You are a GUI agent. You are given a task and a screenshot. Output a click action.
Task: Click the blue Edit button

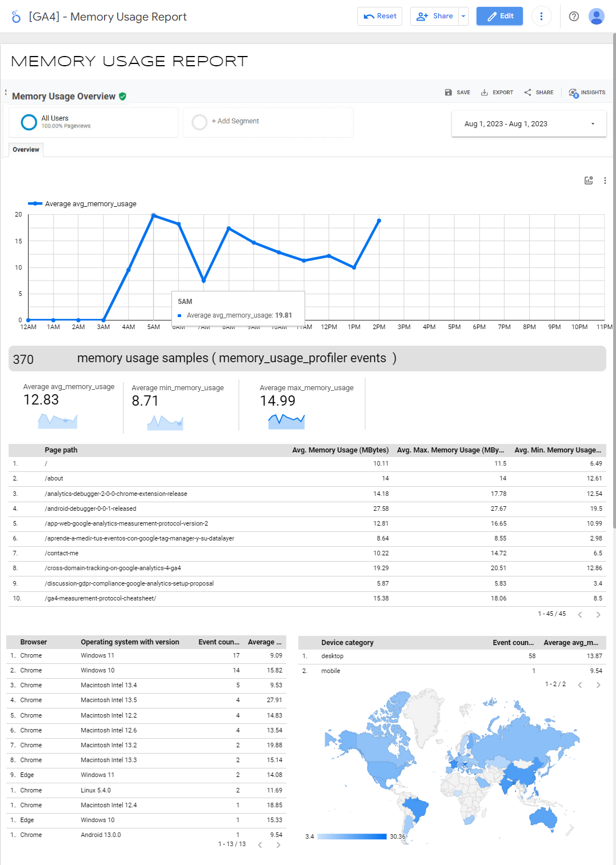click(x=499, y=17)
